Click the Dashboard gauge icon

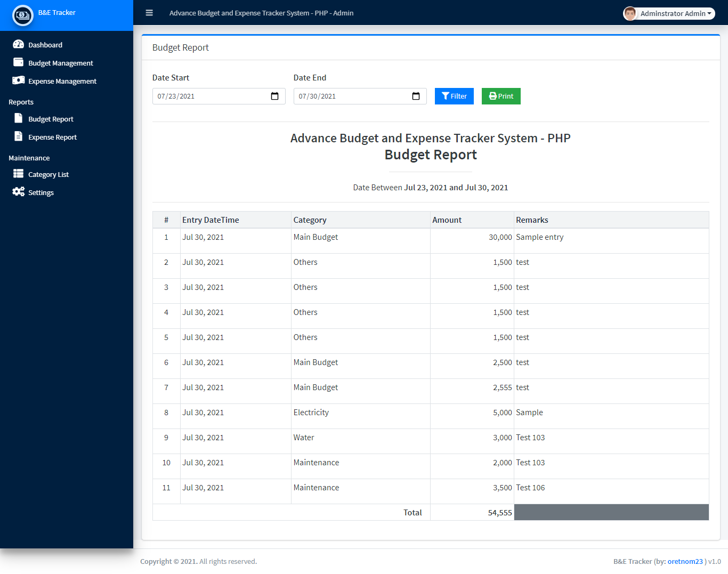19,45
